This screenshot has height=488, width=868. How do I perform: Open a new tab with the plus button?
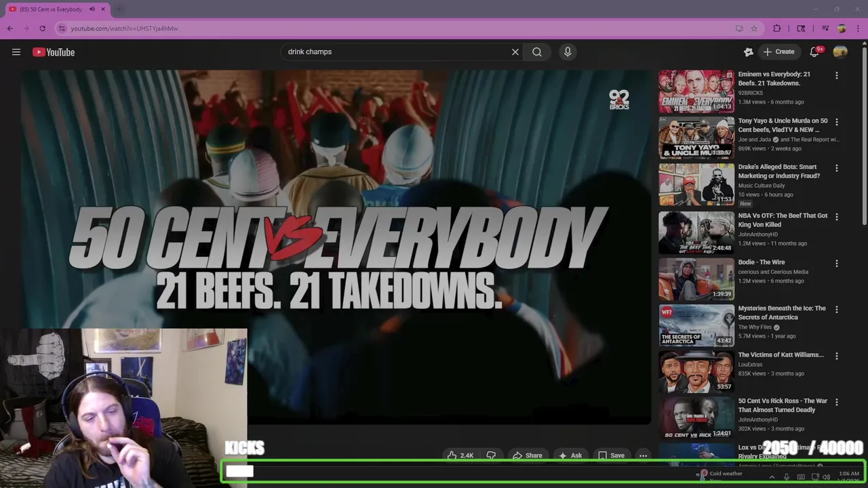tap(119, 9)
